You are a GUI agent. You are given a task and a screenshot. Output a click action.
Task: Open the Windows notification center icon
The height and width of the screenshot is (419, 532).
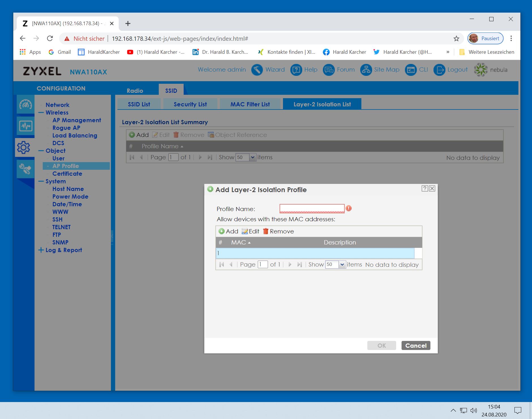[x=518, y=410]
